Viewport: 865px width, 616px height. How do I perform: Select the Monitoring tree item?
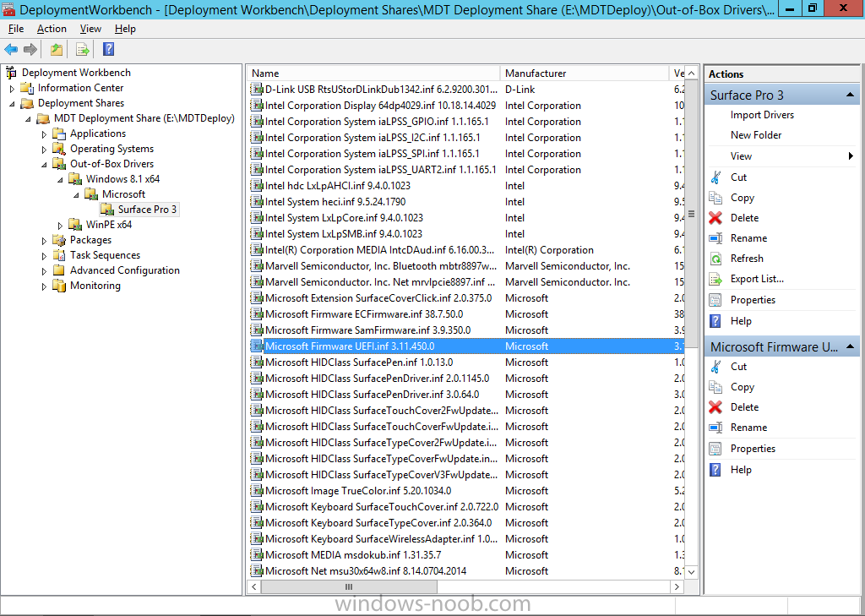point(95,286)
